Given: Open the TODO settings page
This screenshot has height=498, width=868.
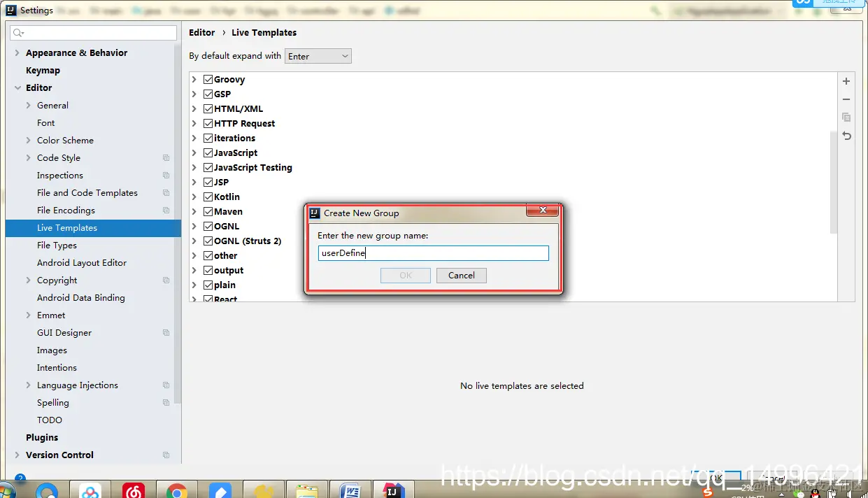Looking at the screenshot, I should 50,420.
